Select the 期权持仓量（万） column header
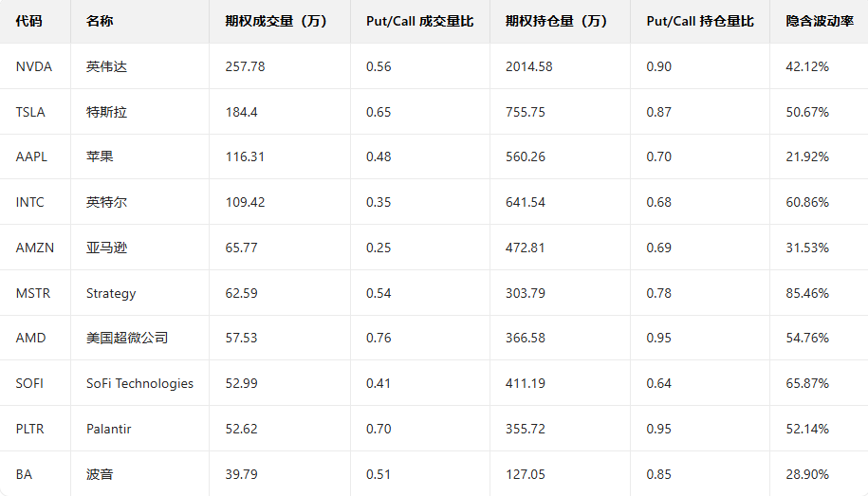Image resolution: width=868 pixels, height=496 pixels. click(x=556, y=21)
